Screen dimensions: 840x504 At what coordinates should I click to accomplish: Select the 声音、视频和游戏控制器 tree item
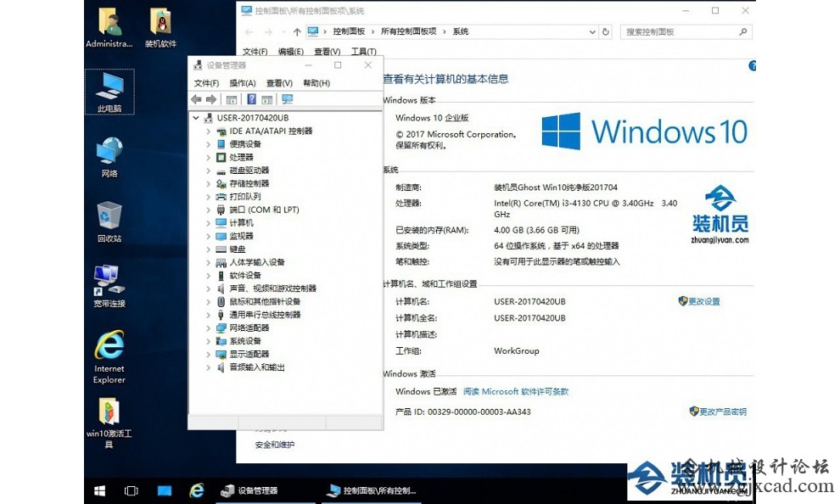266,288
